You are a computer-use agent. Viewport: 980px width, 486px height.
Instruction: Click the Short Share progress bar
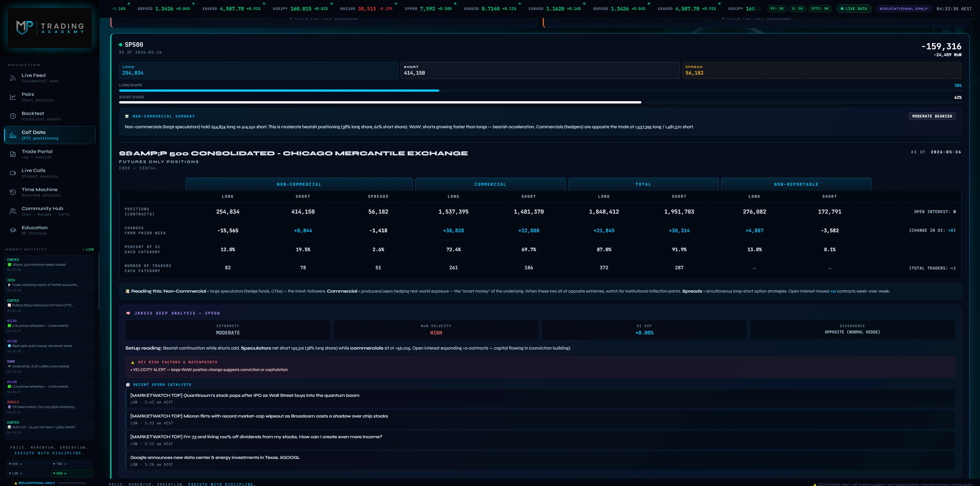point(540,102)
